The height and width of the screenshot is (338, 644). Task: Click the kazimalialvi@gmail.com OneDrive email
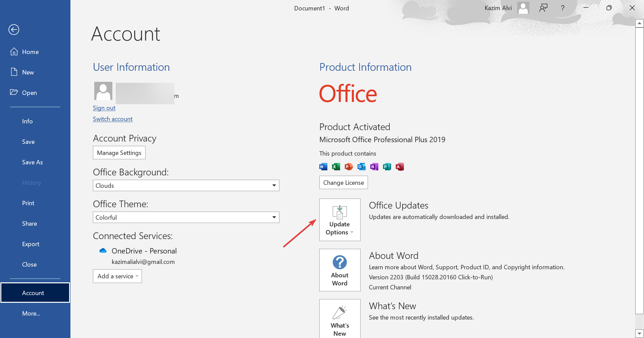143,262
